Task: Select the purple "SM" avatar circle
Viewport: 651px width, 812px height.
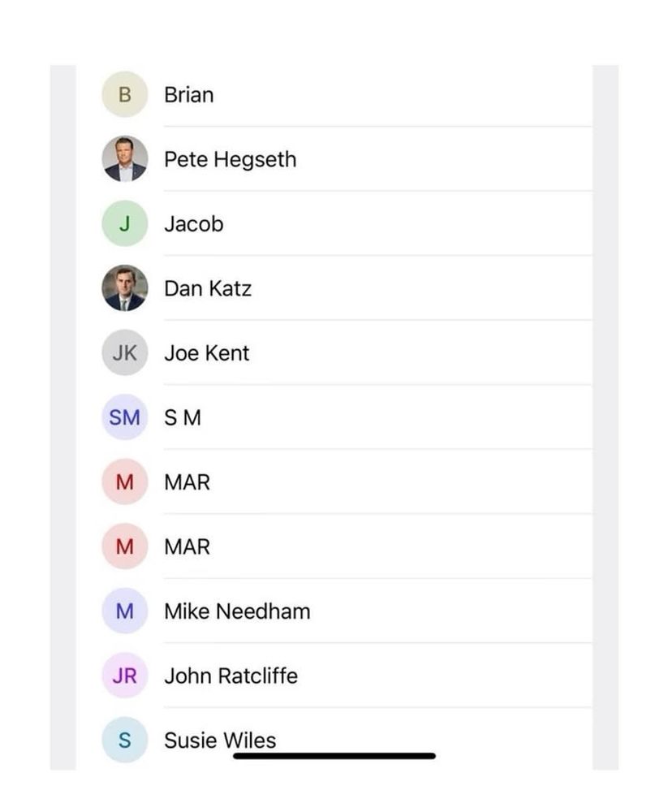Action: [124, 417]
